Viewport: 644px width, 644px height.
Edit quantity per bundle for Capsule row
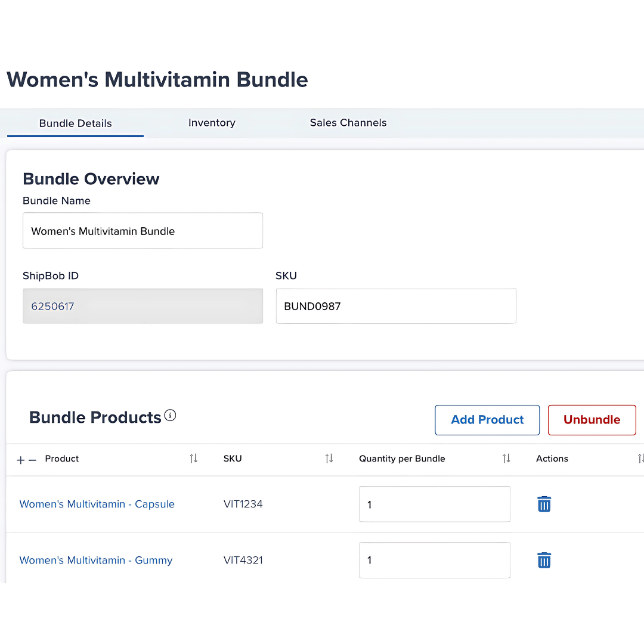click(x=434, y=504)
